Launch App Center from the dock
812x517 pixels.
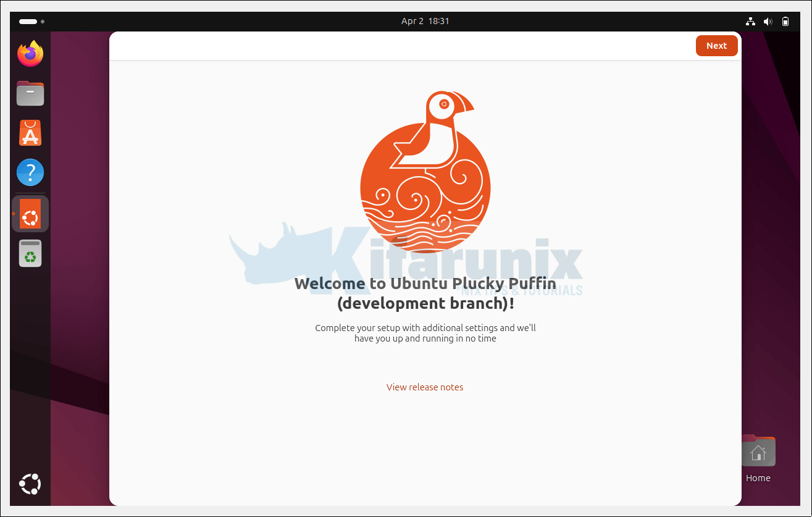[30, 133]
